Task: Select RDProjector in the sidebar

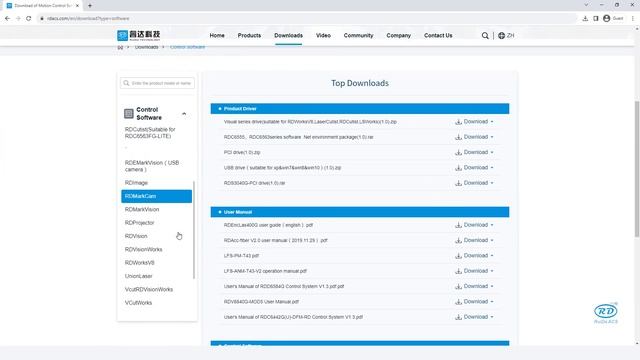Action: (x=139, y=223)
